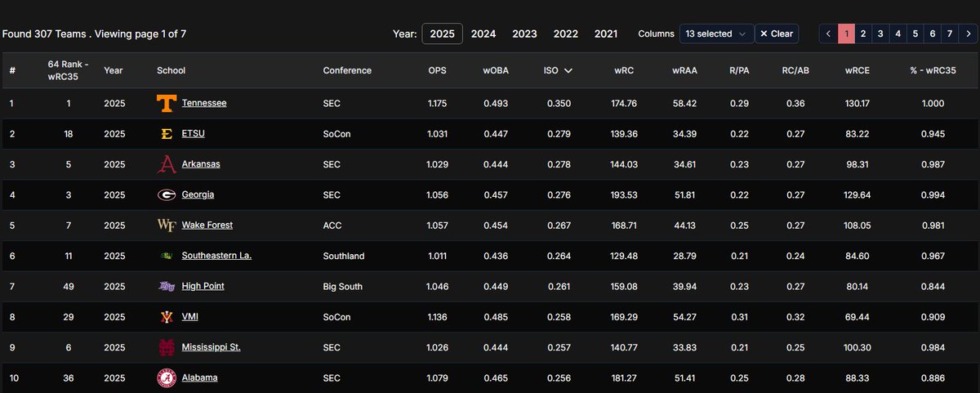Image resolution: width=980 pixels, height=393 pixels.
Task: Click High Point's % - wRC35 value 0.844
Action: tap(933, 287)
